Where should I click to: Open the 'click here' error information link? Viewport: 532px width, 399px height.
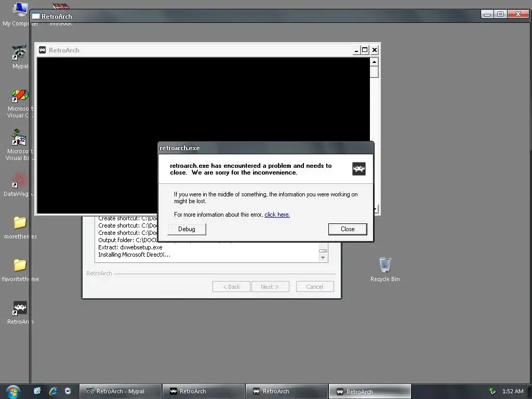pos(277,215)
